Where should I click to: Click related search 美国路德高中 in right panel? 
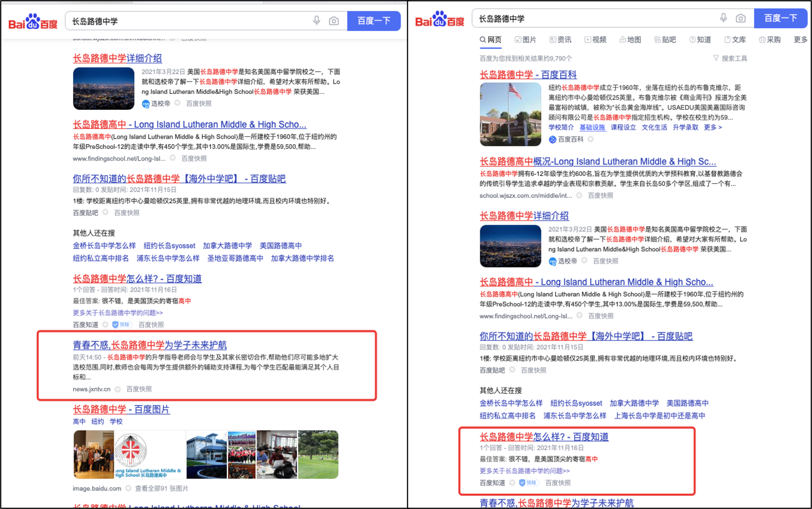[688, 403]
